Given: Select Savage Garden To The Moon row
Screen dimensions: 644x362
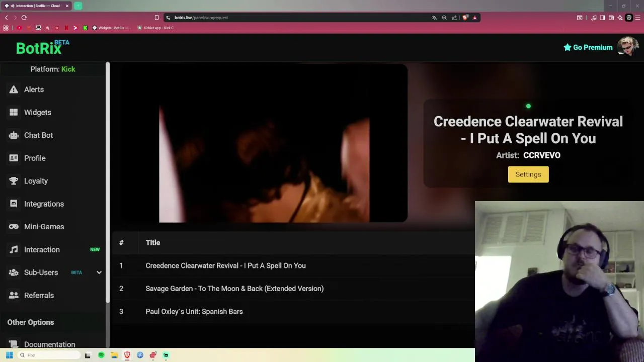Looking at the screenshot, I should (293, 289).
